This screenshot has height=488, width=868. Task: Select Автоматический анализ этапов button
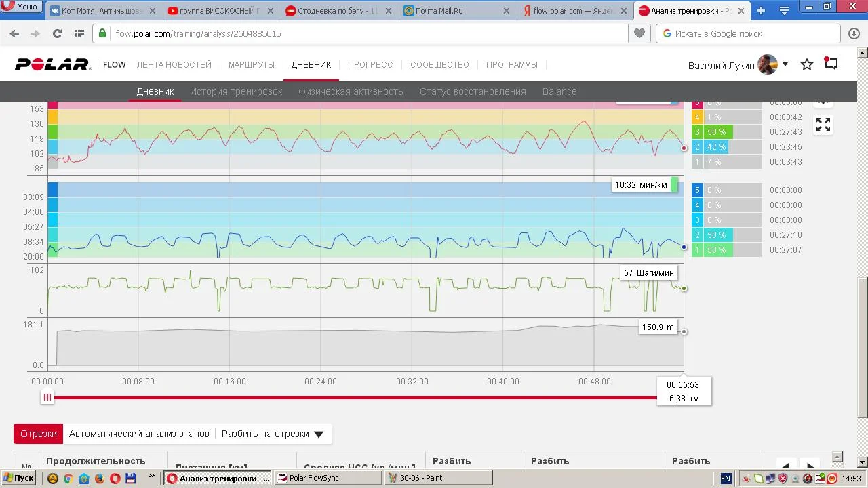pos(139,434)
